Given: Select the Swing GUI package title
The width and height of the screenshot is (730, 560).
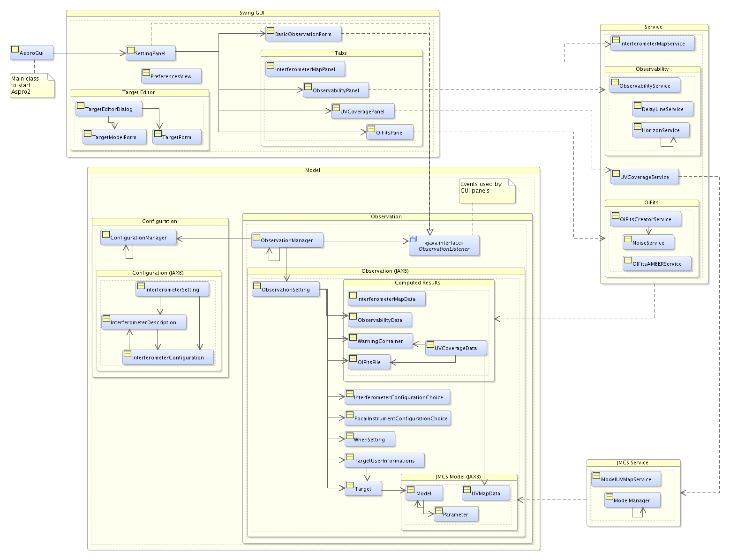Looking at the screenshot, I should (x=252, y=13).
